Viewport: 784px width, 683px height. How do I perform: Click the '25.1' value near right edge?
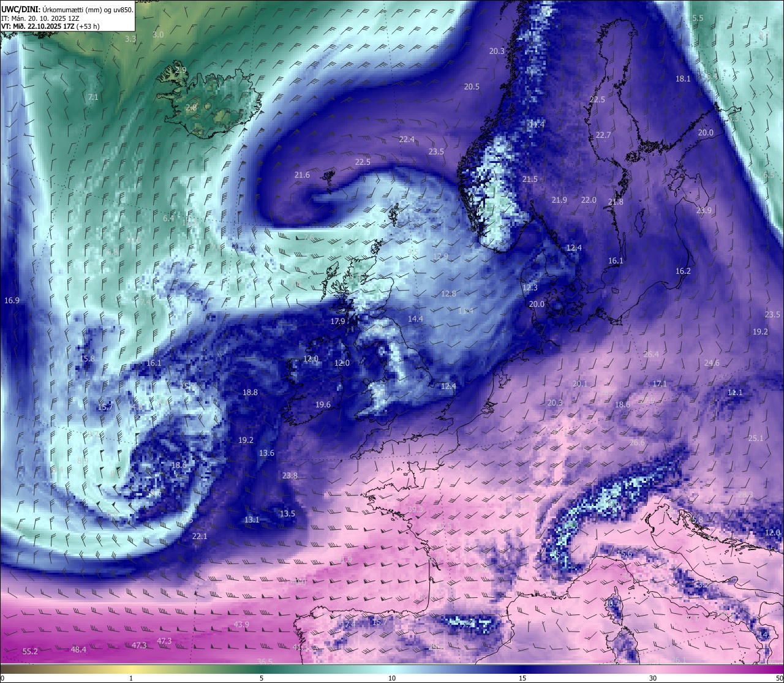click(x=756, y=439)
